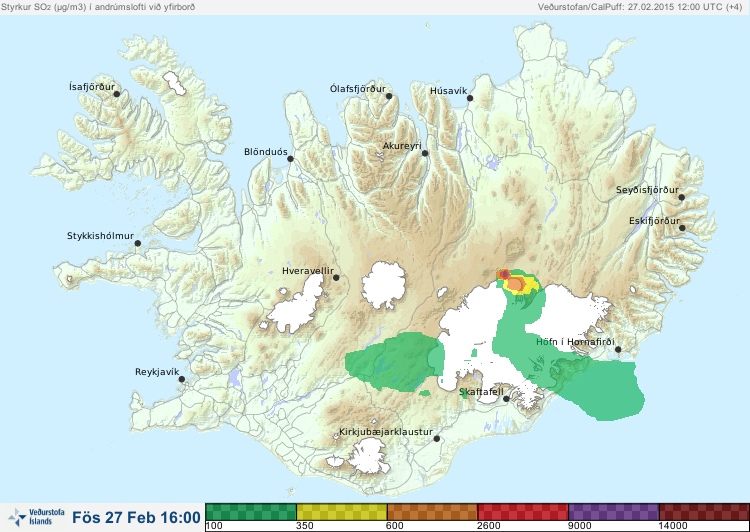Select the Skaftafell label
Viewport: 750px width, 532px height.
pyautogui.click(x=481, y=392)
